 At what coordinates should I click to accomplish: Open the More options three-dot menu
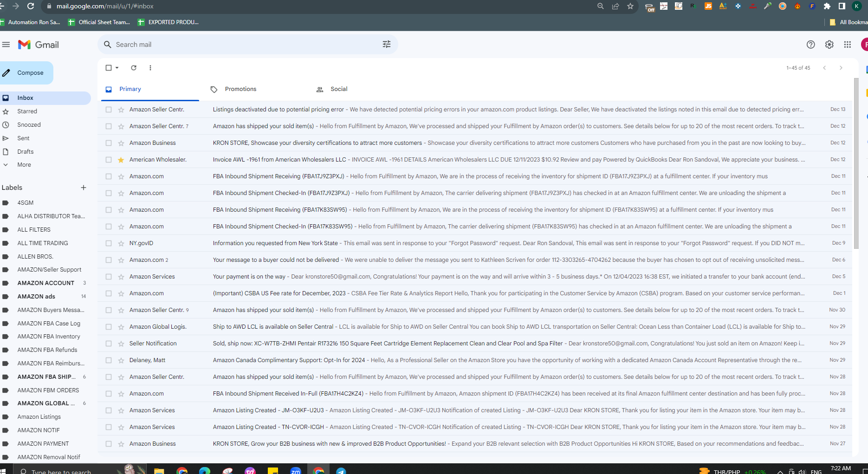(x=150, y=68)
